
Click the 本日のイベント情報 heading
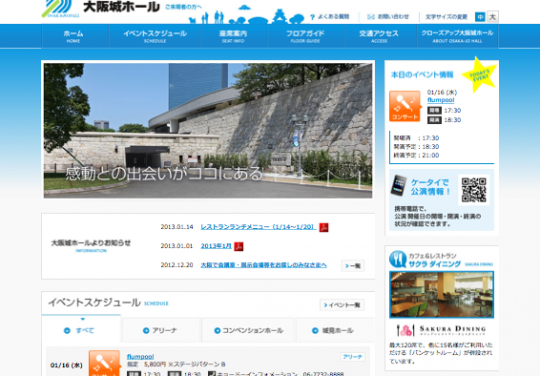pos(422,75)
